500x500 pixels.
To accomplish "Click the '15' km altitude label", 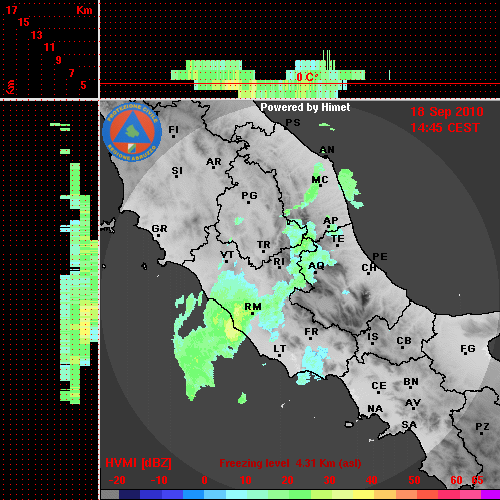I will (24, 22).
